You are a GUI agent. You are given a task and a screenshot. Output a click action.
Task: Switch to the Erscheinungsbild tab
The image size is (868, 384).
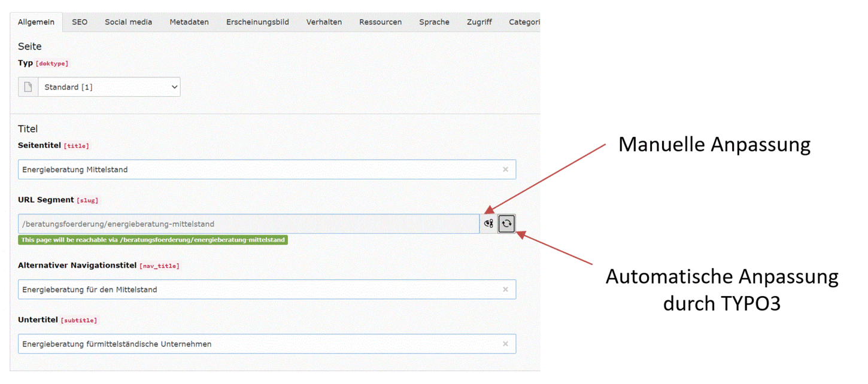coord(257,22)
